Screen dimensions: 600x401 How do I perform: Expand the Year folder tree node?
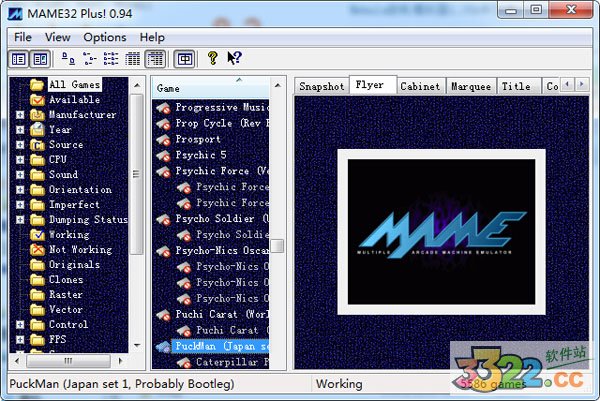point(20,130)
